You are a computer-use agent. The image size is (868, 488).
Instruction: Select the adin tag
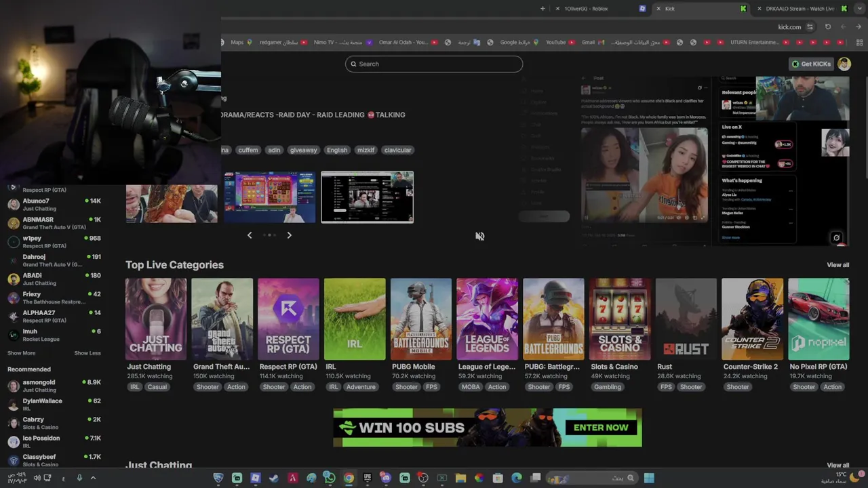point(274,150)
